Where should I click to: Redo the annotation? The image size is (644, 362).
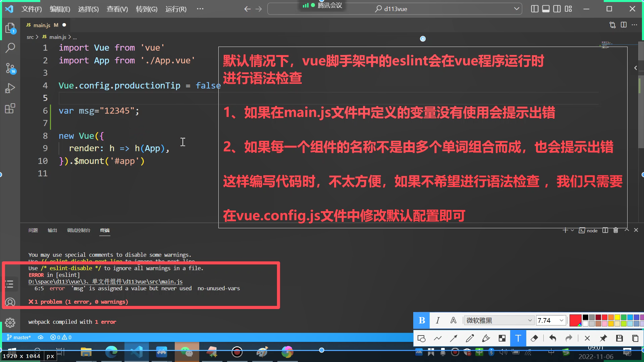[569, 338]
